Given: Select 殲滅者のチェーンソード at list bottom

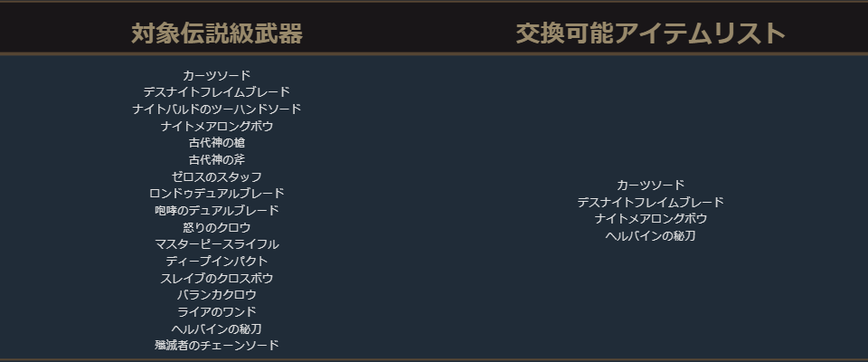Looking at the screenshot, I should tap(217, 345).
